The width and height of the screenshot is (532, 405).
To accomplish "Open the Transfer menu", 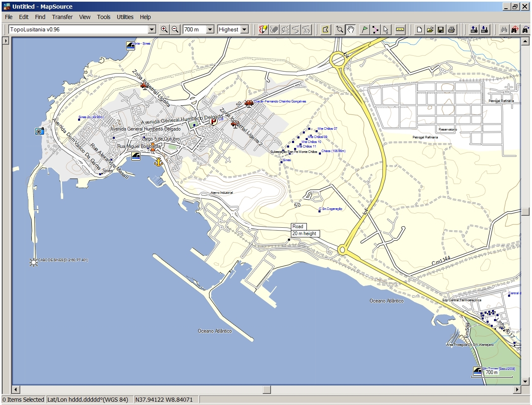I will click(x=62, y=17).
